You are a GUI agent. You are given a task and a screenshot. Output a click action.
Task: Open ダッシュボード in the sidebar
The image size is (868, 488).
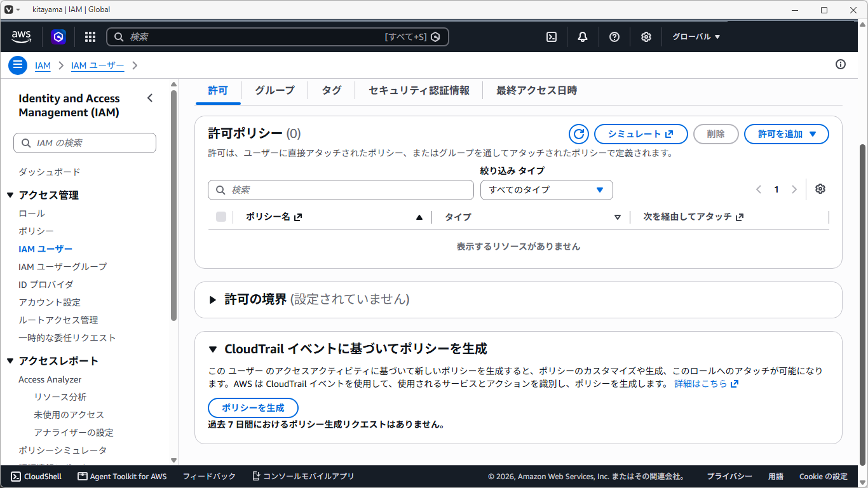point(50,172)
